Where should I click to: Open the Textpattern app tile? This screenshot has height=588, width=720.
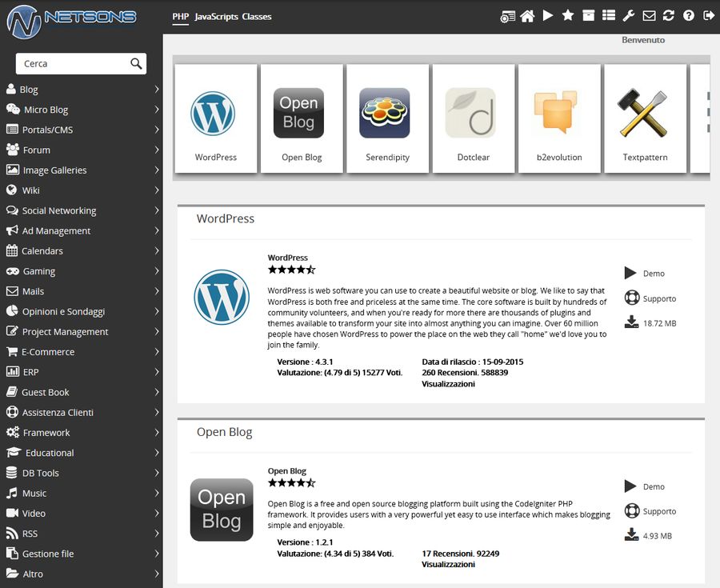[645, 118]
